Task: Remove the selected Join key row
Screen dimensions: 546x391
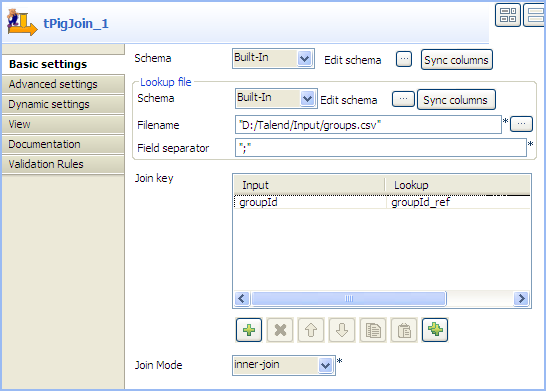Action: click(x=280, y=330)
